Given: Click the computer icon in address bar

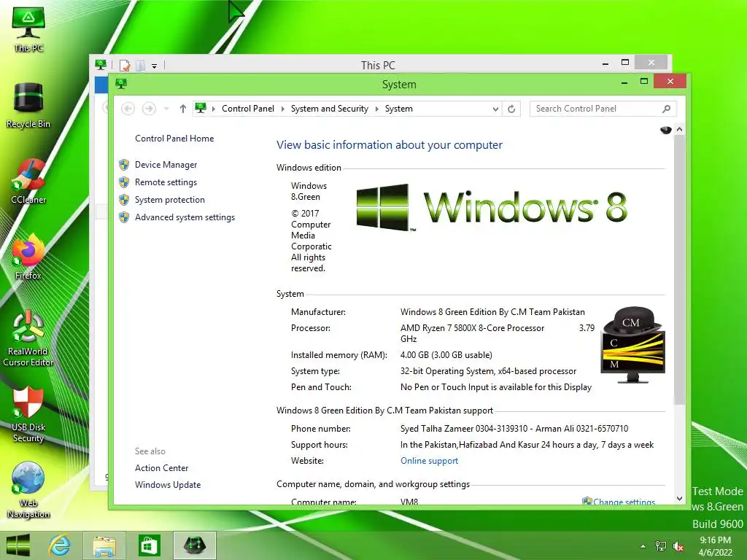Looking at the screenshot, I should pos(201,108).
